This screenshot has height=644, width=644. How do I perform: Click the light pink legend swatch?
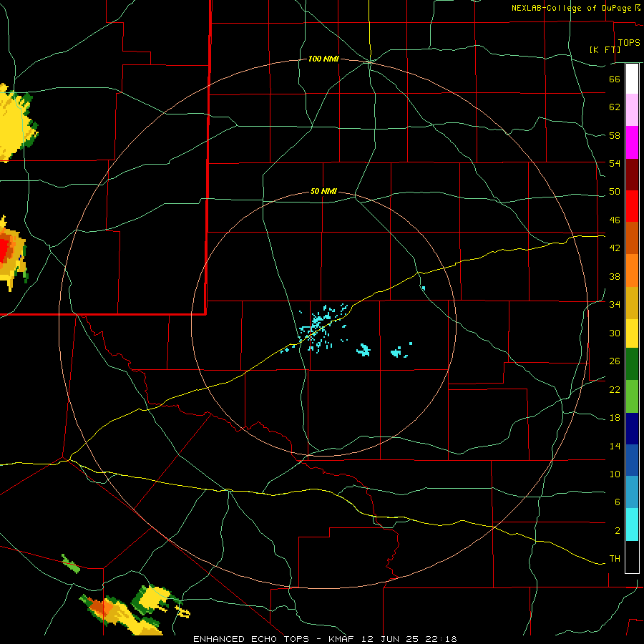pos(632,109)
